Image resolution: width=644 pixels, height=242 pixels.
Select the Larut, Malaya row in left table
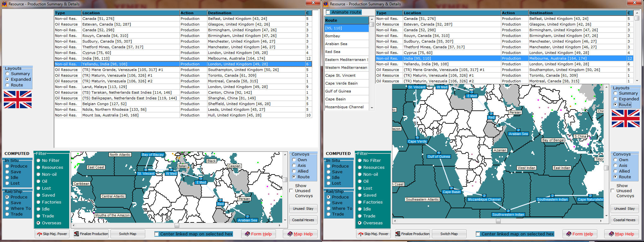point(104,87)
